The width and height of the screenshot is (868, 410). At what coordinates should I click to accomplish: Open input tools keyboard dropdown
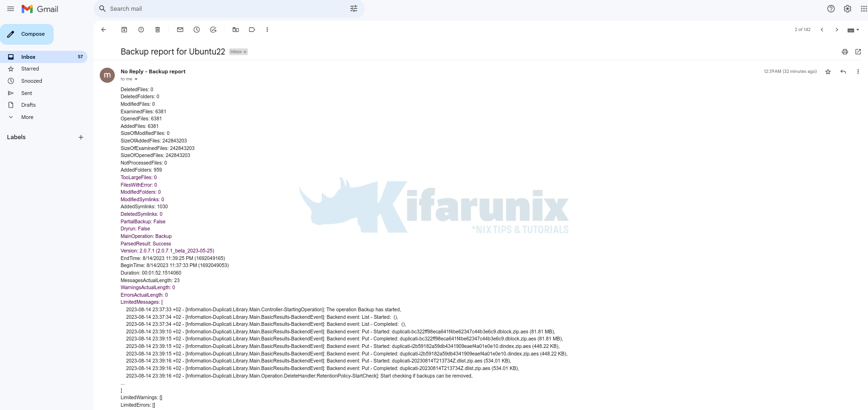point(853,30)
